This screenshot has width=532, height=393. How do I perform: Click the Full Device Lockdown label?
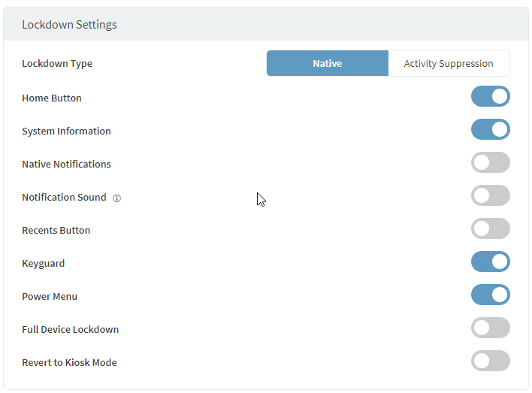click(70, 330)
